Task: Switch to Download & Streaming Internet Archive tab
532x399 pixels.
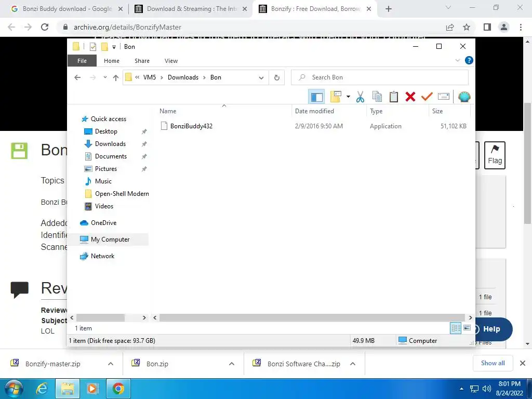Action: (191, 9)
